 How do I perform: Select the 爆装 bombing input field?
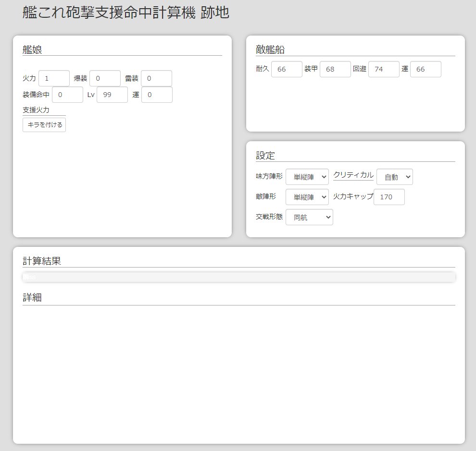click(105, 78)
